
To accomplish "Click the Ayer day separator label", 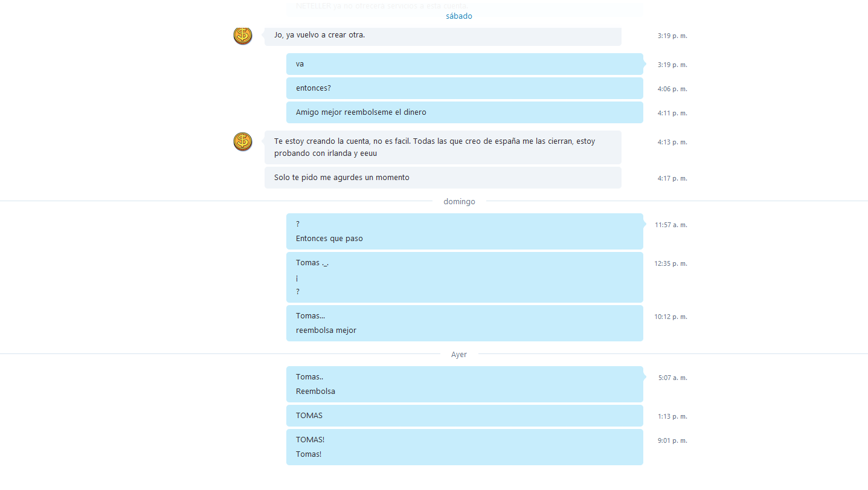I will tap(459, 355).
